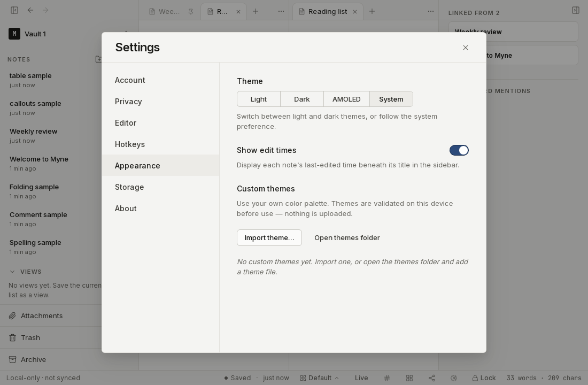The width and height of the screenshot is (588, 385).
Task: Open 'Welcome to Myne' note in sidebar
Action: coord(51,163)
